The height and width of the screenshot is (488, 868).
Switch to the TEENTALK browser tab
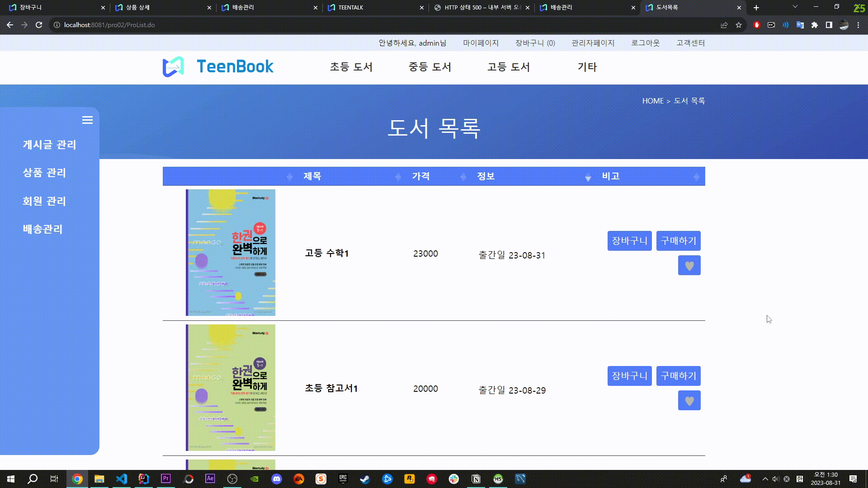click(x=351, y=7)
